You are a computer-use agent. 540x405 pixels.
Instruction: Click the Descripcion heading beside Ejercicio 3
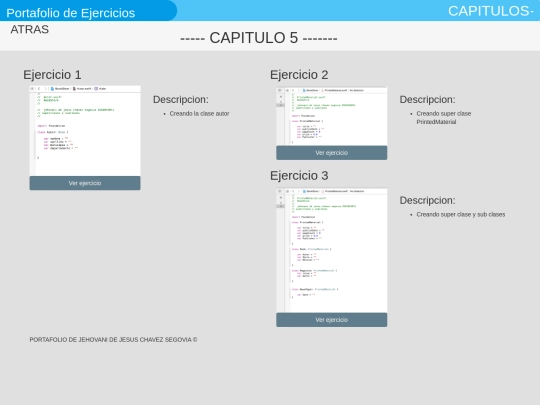point(427,200)
